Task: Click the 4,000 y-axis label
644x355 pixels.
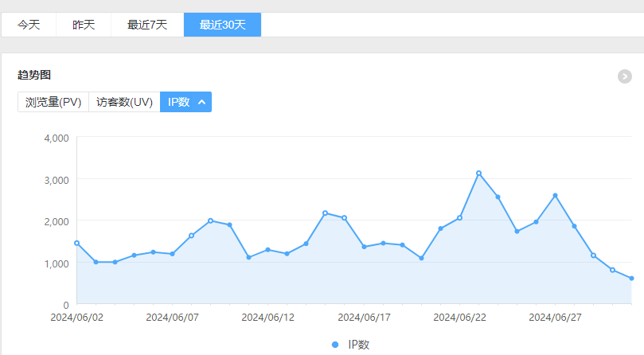Action: pyautogui.click(x=56, y=138)
